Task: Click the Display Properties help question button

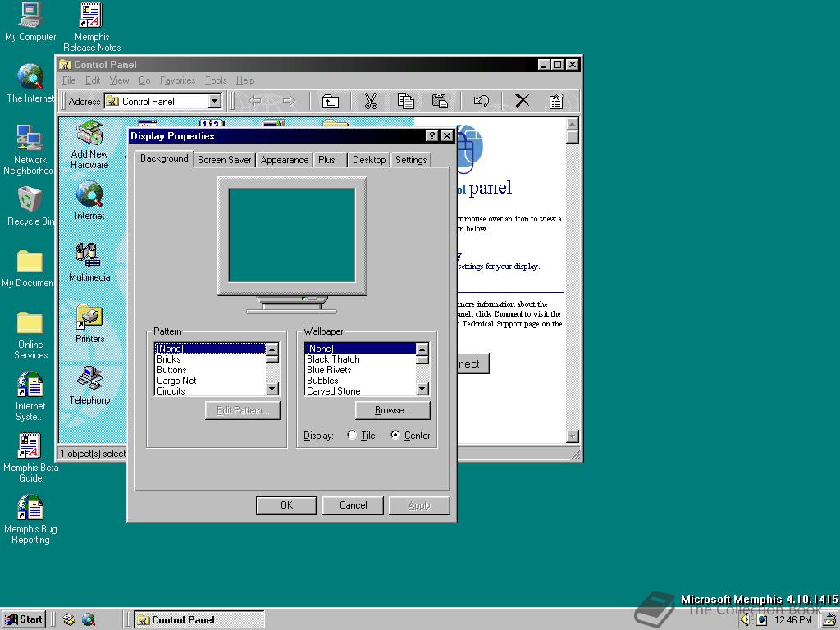Action: pos(432,136)
